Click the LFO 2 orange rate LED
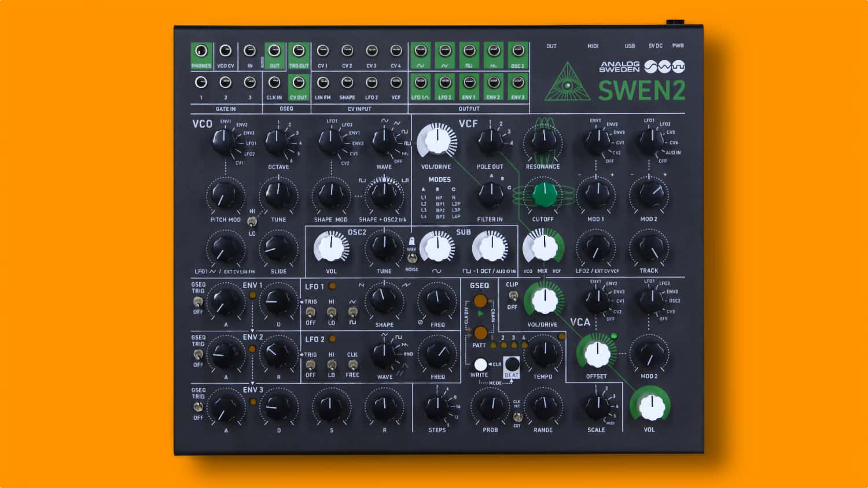Viewport: 868px width, 488px height. point(332,339)
